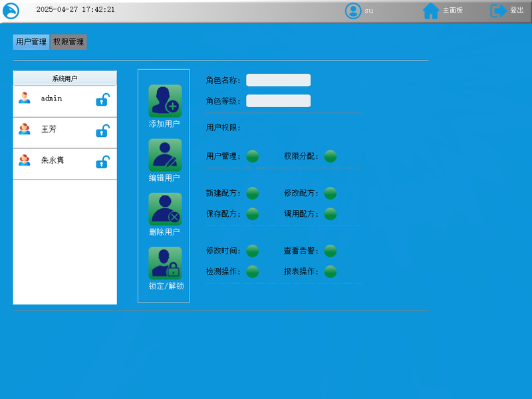532x399 pixels.
Task: Click 王芳's user avatar icon
Action: click(x=25, y=129)
